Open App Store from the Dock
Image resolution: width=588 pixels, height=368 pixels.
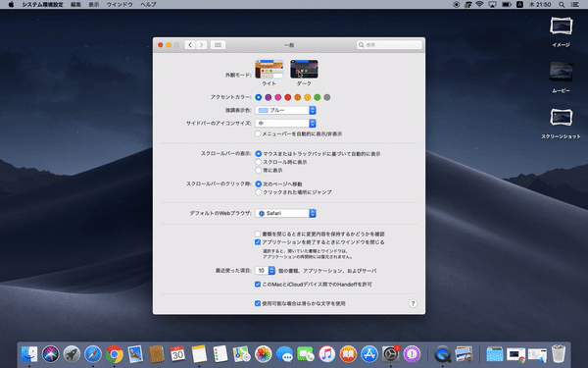pos(369,354)
